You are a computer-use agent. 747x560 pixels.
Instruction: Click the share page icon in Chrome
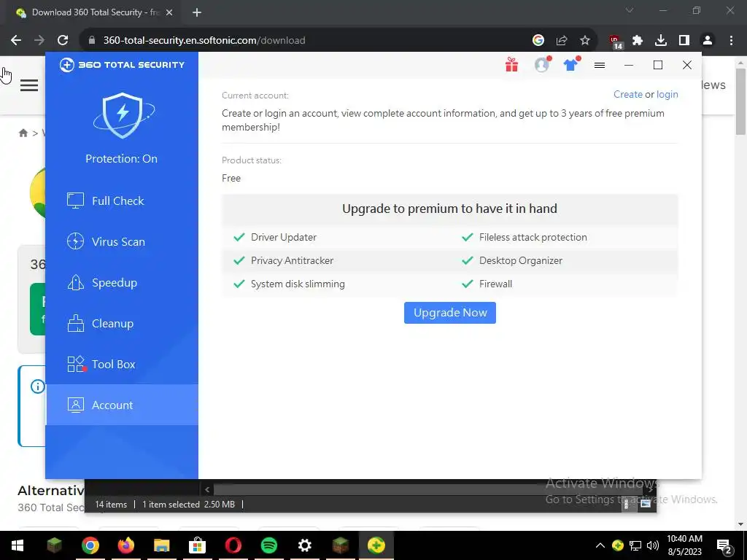click(x=562, y=41)
